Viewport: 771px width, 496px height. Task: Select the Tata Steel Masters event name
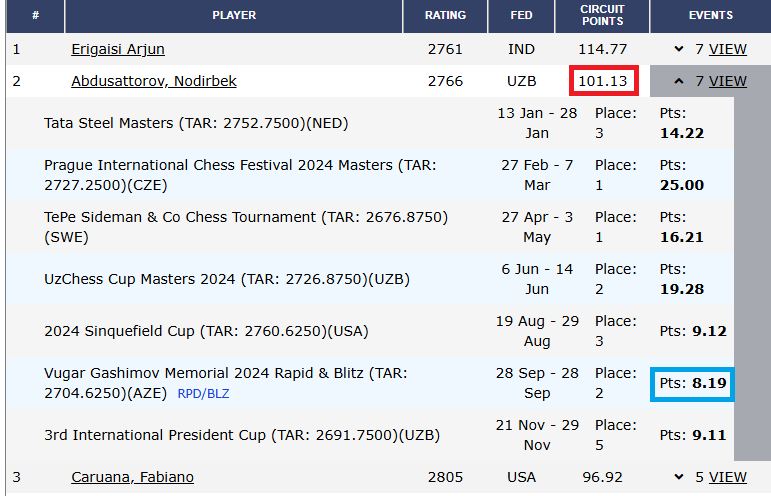tap(196, 123)
